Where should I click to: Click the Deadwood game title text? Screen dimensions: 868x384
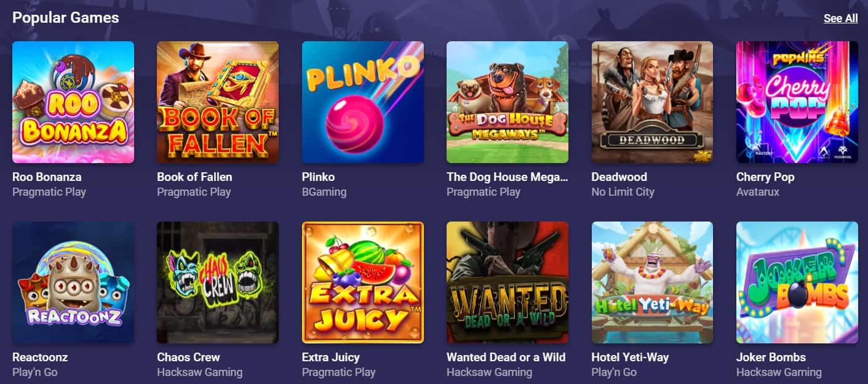pos(619,177)
